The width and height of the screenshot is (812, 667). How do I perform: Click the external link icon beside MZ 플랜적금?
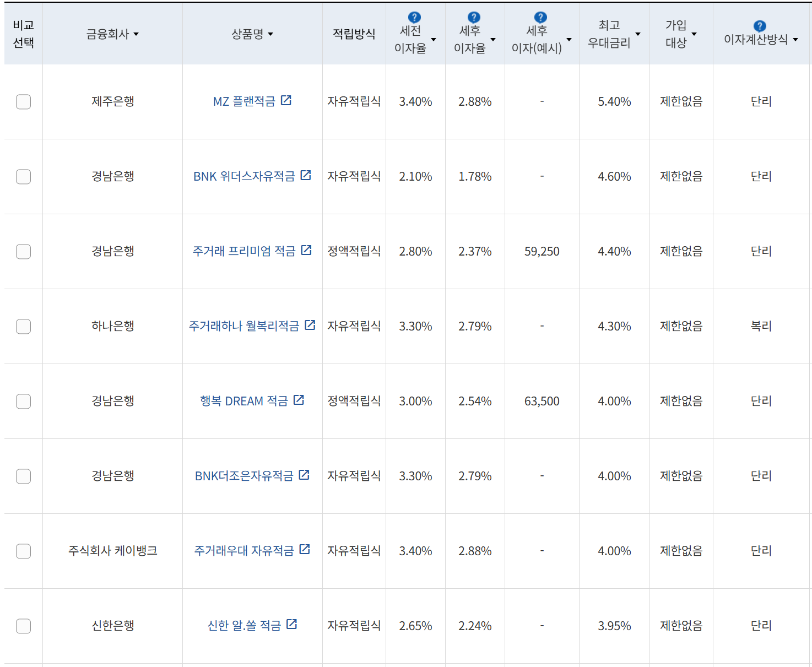pos(286,100)
